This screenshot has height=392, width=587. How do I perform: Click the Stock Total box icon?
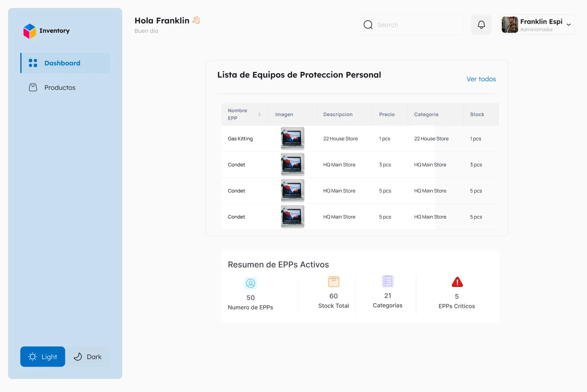pos(334,281)
